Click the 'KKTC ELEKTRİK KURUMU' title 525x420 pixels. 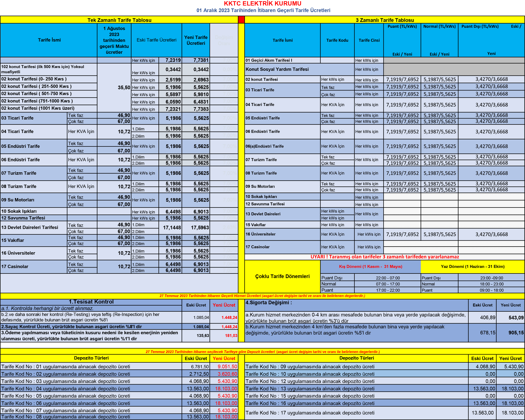[262, 4]
